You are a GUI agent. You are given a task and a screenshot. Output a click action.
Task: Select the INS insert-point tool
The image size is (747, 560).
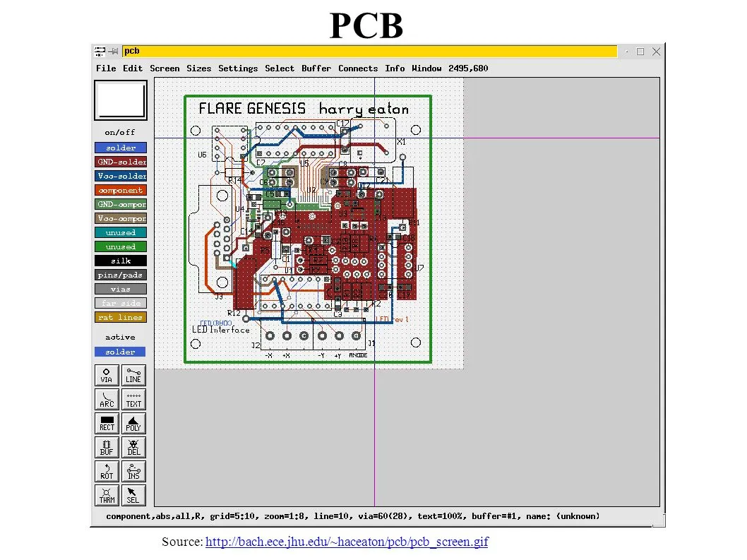pos(133,471)
